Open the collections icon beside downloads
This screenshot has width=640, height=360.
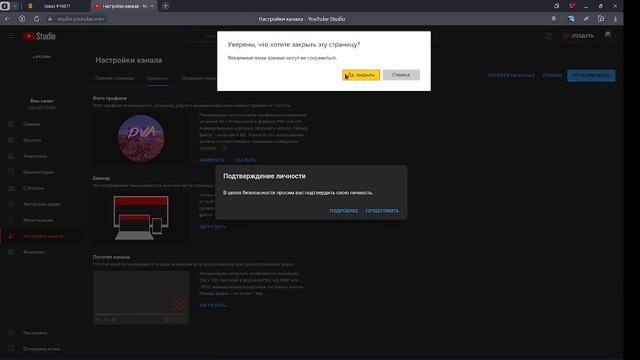[601, 19]
